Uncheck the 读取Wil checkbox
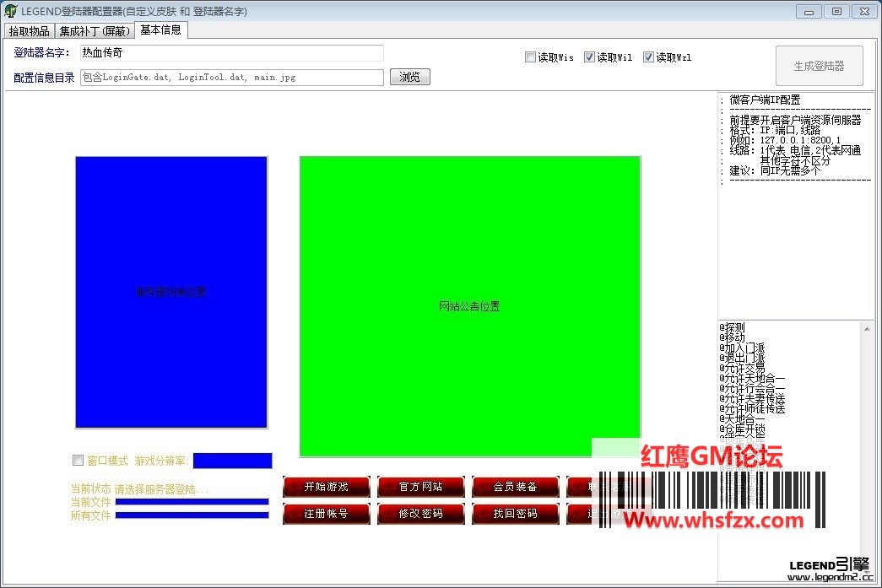The width and height of the screenshot is (882, 588). pyautogui.click(x=589, y=57)
